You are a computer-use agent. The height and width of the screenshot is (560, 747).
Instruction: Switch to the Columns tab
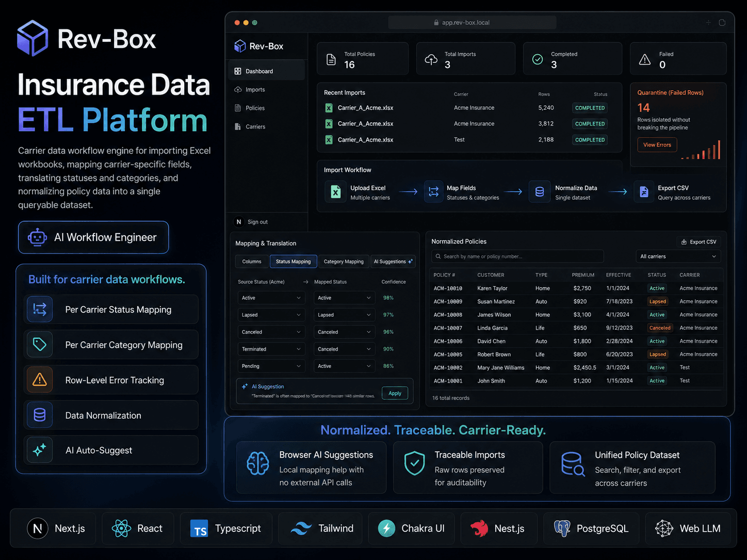click(x=252, y=261)
